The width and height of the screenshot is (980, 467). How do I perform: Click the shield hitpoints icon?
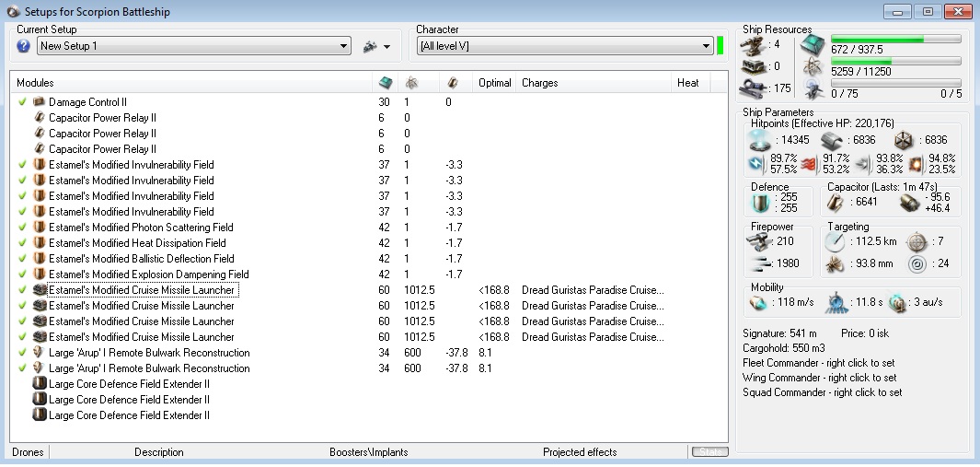[760, 140]
